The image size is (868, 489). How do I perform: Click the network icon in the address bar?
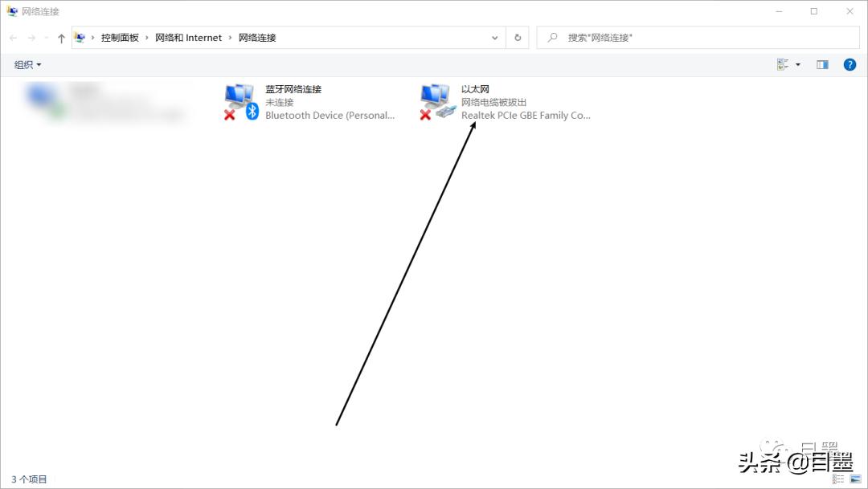80,37
